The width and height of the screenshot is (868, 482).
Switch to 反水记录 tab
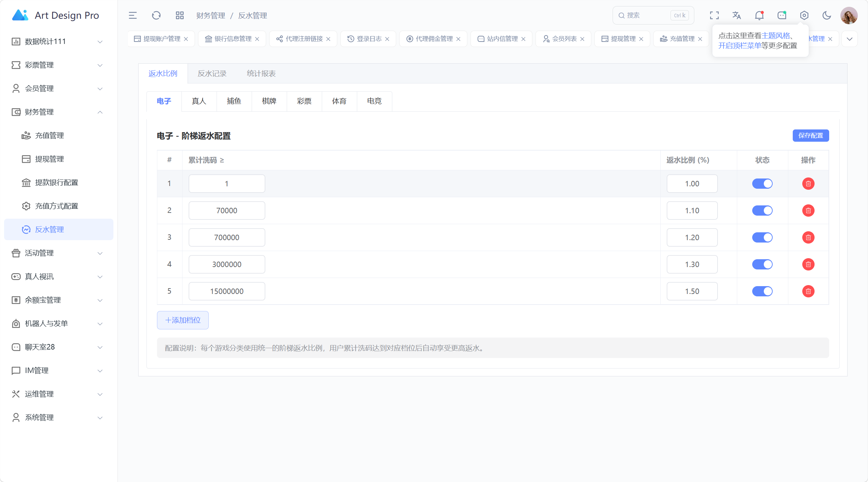[x=212, y=74]
